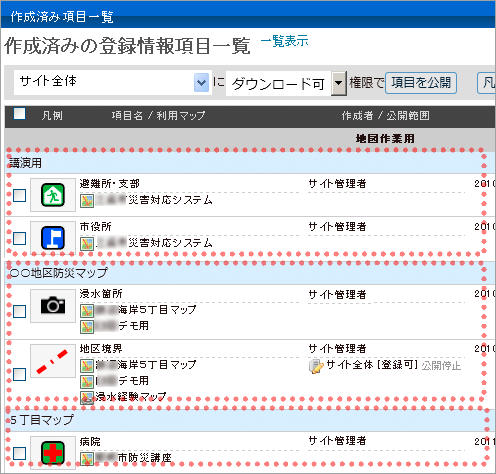Image resolution: width=496 pixels, height=474 pixels.
Task: Check the box for 市役所 row
Action: (19, 238)
